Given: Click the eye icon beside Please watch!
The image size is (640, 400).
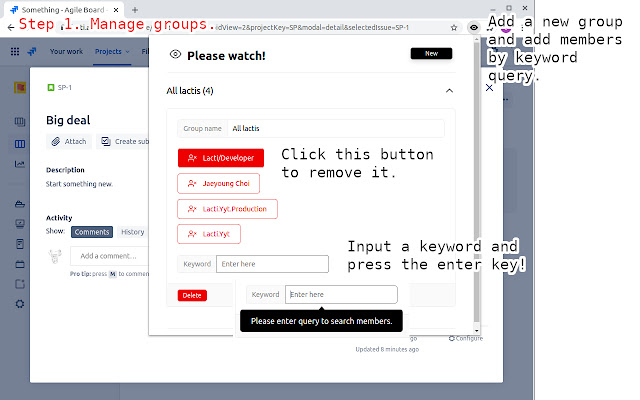Looking at the screenshot, I should click(x=176, y=54).
